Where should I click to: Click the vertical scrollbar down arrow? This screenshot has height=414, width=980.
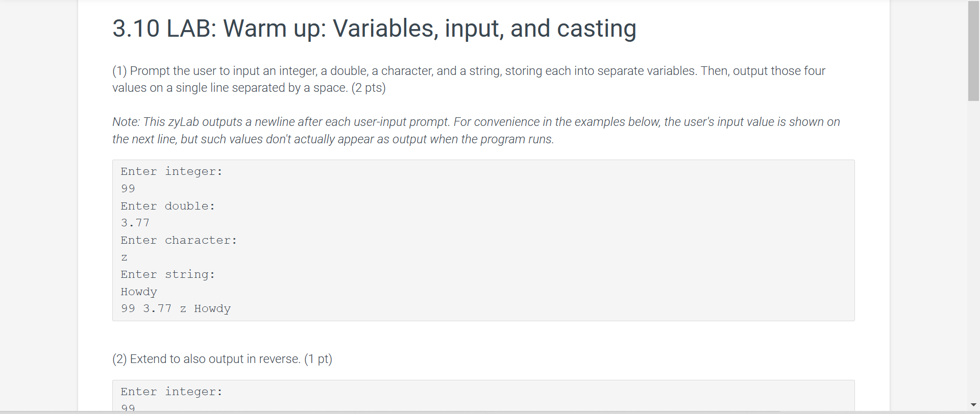pyautogui.click(x=973, y=405)
